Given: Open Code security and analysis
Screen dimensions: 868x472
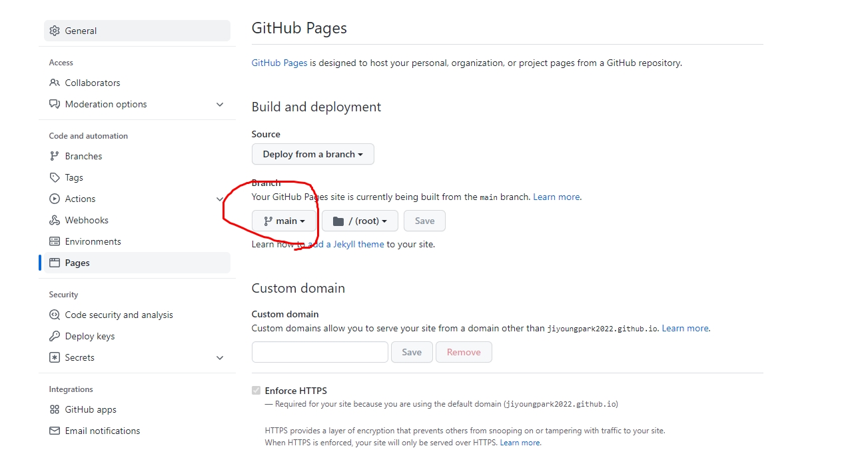Looking at the screenshot, I should coord(137,315).
